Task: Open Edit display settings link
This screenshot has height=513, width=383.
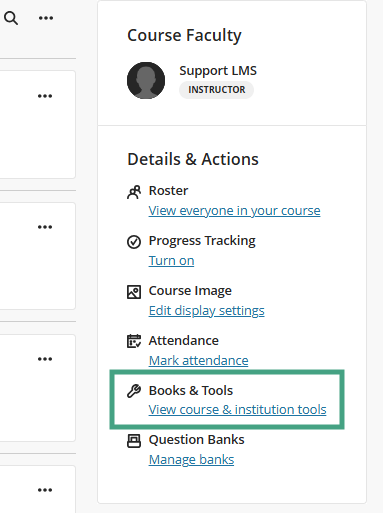Action: (207, 311)
